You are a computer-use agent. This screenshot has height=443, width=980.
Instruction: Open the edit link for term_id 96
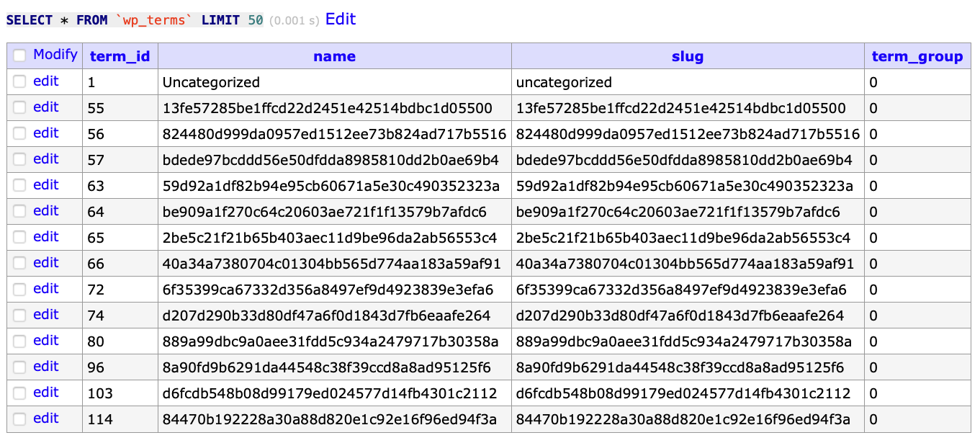coord(45,367)
